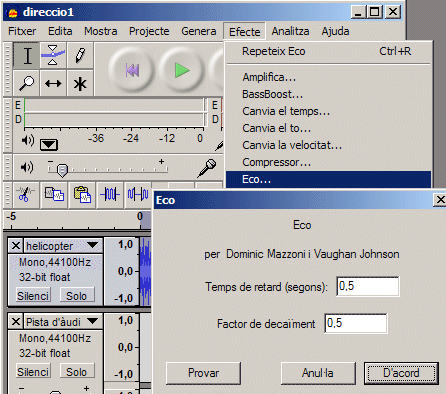Click the Paste clipboard icon

coord(82,194)
